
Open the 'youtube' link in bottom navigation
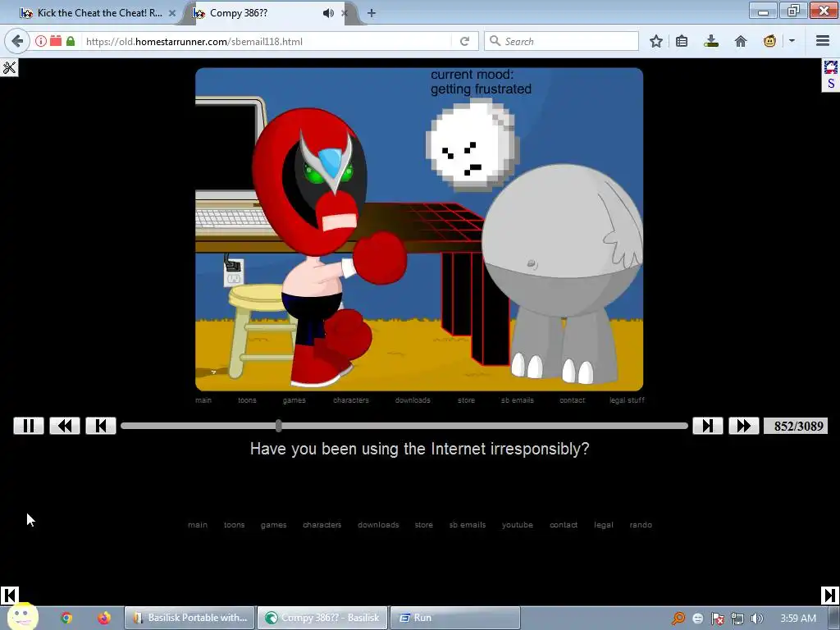tap(518, 525)
